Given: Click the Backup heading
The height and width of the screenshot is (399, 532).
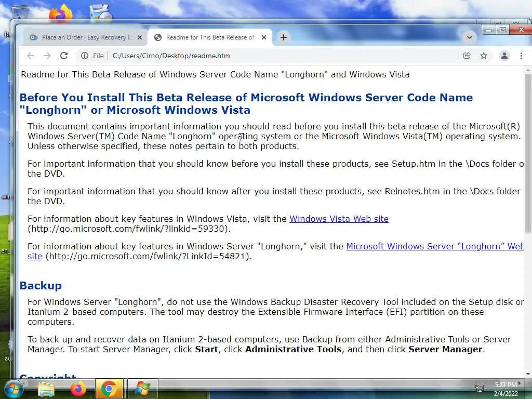Looking at the screenshot, I should tap(41, 286).
